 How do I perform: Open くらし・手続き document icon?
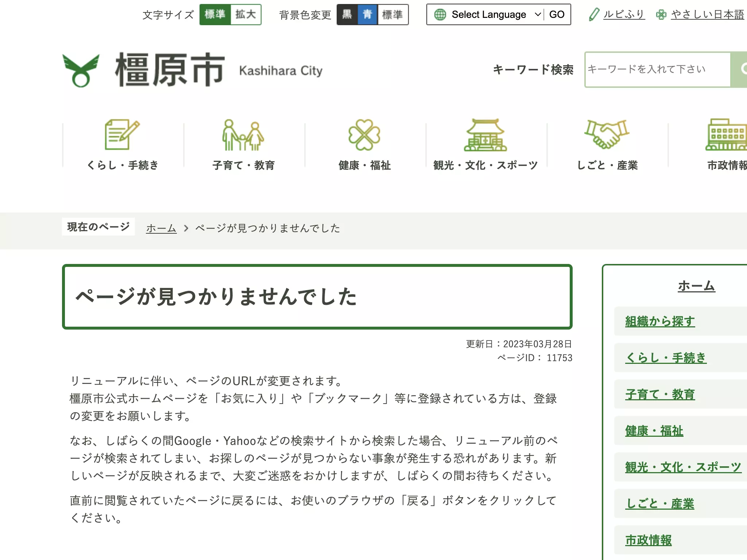coord(122,135)
